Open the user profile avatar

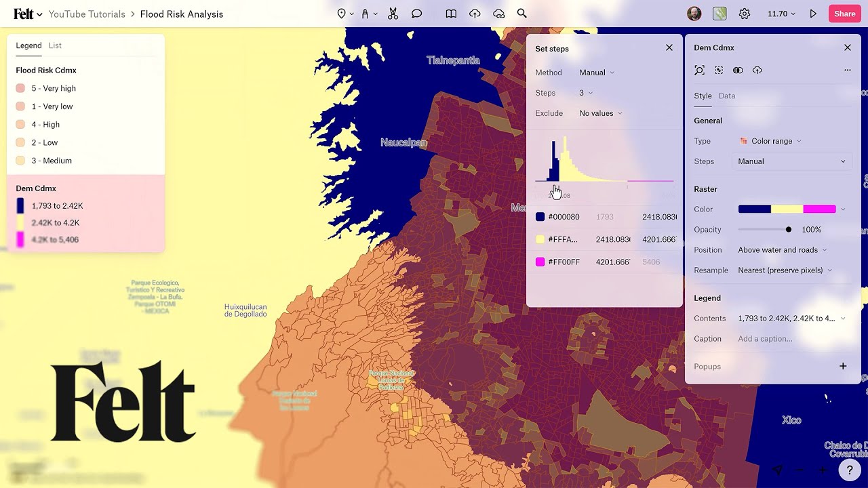pos(694,14)
